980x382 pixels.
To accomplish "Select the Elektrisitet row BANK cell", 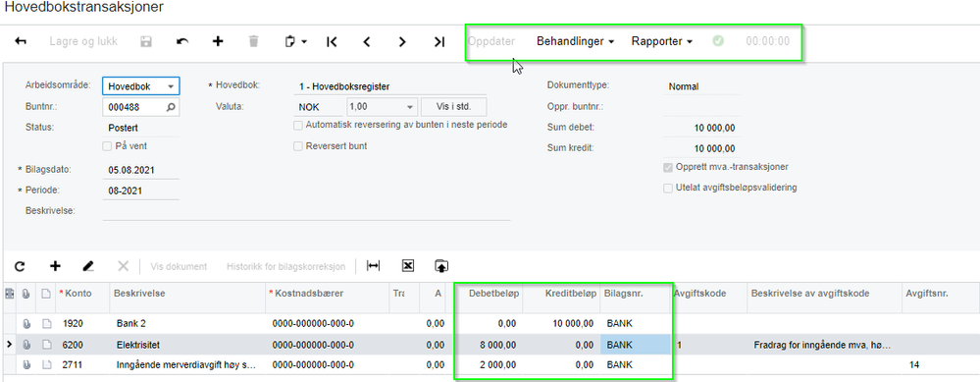I will pyautogui.click(x=636, y=345).
